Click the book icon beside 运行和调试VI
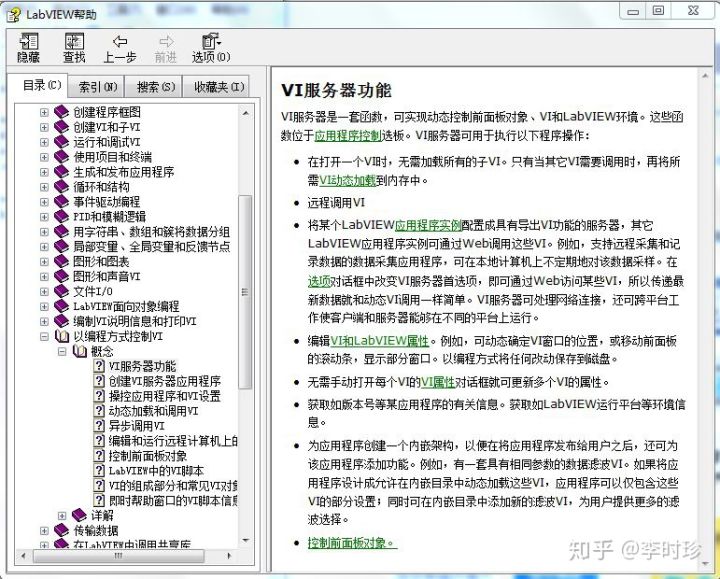Screen dimensions: 720x579 click(62, 142)
